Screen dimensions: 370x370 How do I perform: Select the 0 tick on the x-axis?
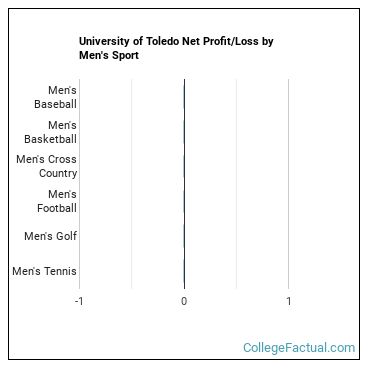[x=184, y=301]
